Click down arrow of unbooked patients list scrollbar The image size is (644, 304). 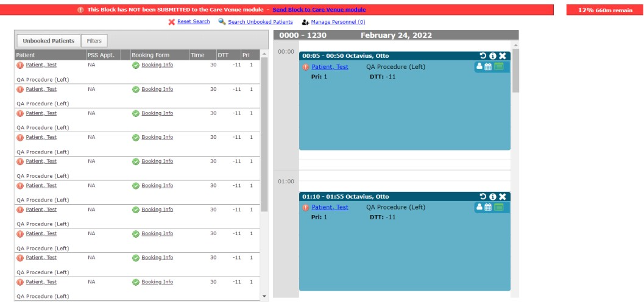(x=264, y=296)
